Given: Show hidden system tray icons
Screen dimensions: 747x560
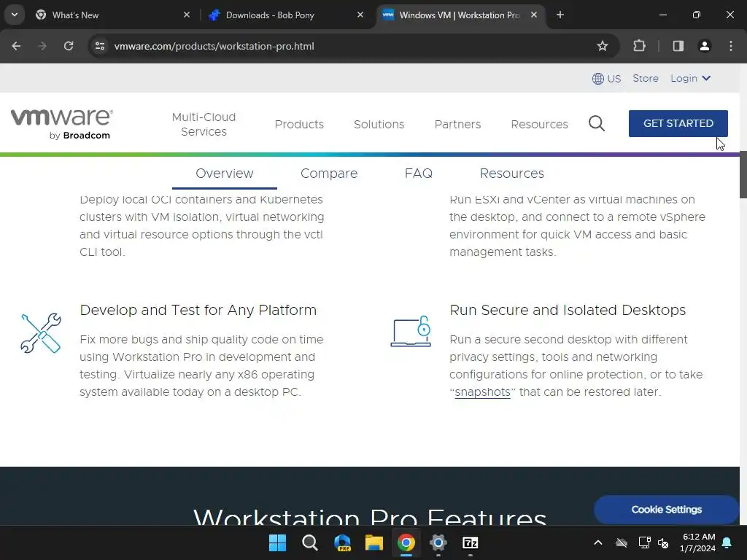Looking at the screenshot, I should 598,542.
